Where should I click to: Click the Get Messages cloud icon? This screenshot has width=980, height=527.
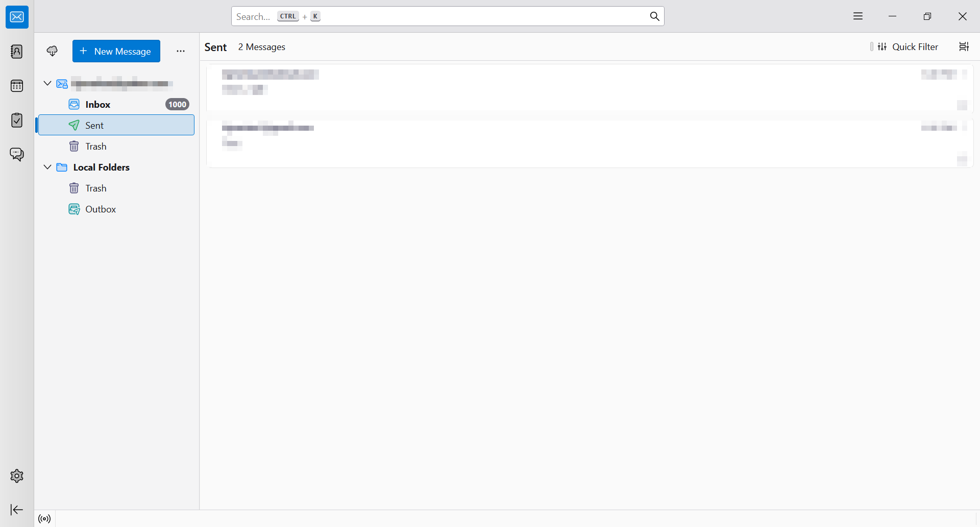52,51
